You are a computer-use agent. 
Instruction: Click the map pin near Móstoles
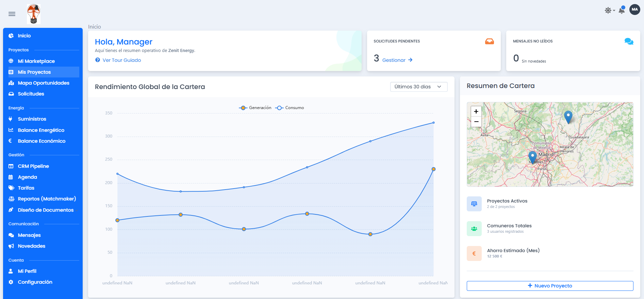click(532, 157)
